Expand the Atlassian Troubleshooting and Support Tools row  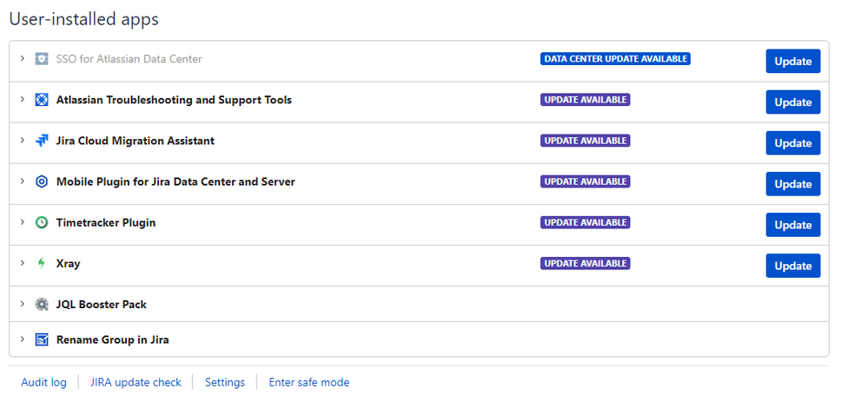coord(22,99)
